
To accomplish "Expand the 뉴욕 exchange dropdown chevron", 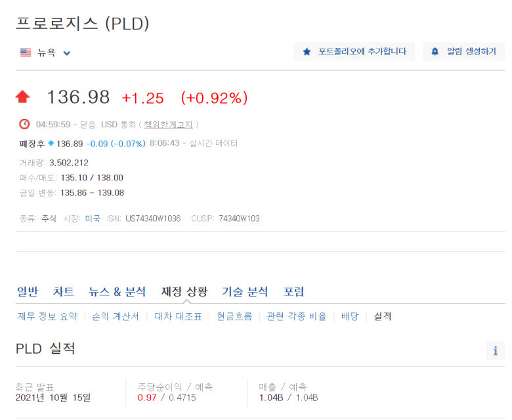I will click(66, 53).
